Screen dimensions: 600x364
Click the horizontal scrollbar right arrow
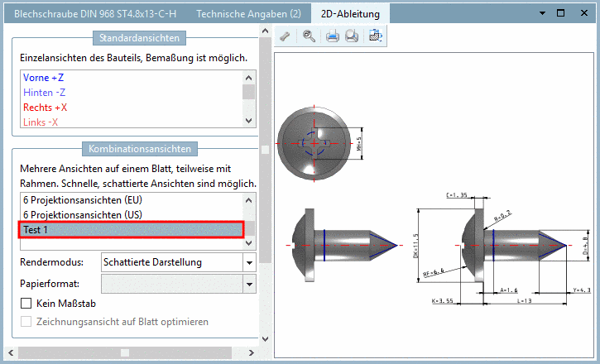point(251,352)
